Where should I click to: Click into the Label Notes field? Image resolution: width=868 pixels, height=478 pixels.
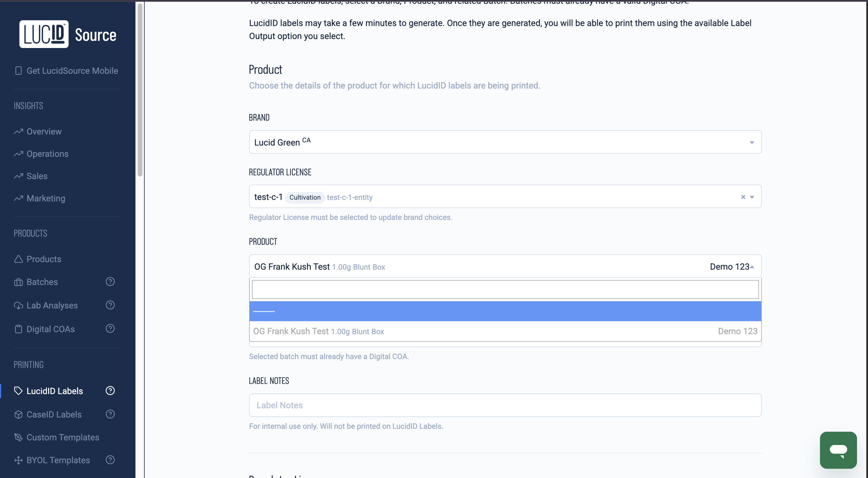click(505, 405)
